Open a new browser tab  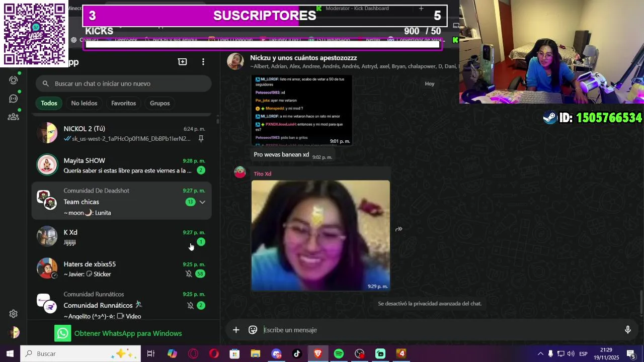(421, 8)
